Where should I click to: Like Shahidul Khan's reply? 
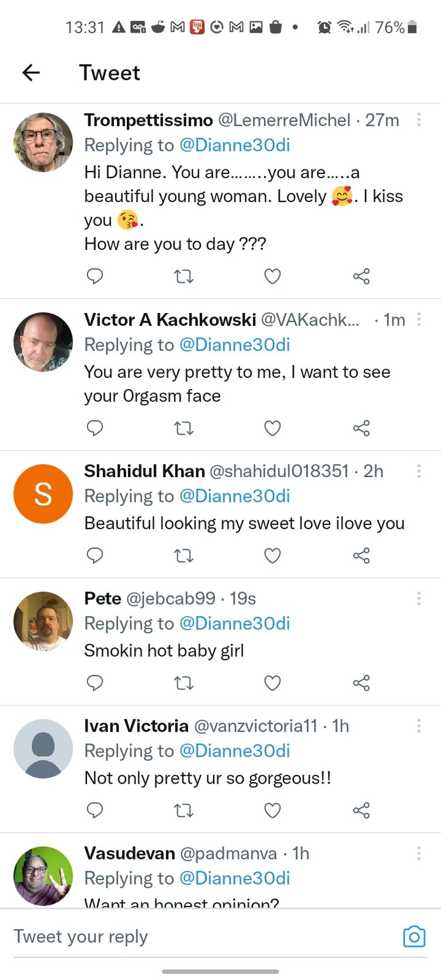(273, 555)
